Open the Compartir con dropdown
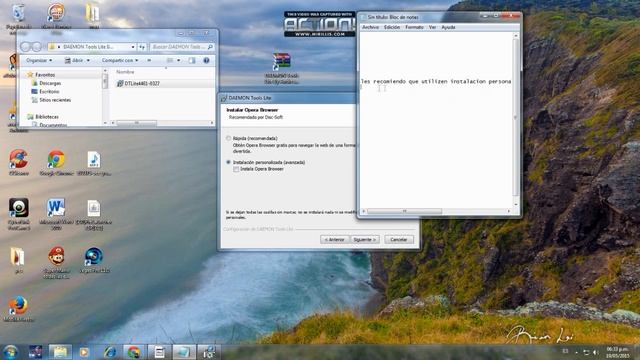Screen dimensions: 640x360 pyautogui.click(x=120, y=60)
